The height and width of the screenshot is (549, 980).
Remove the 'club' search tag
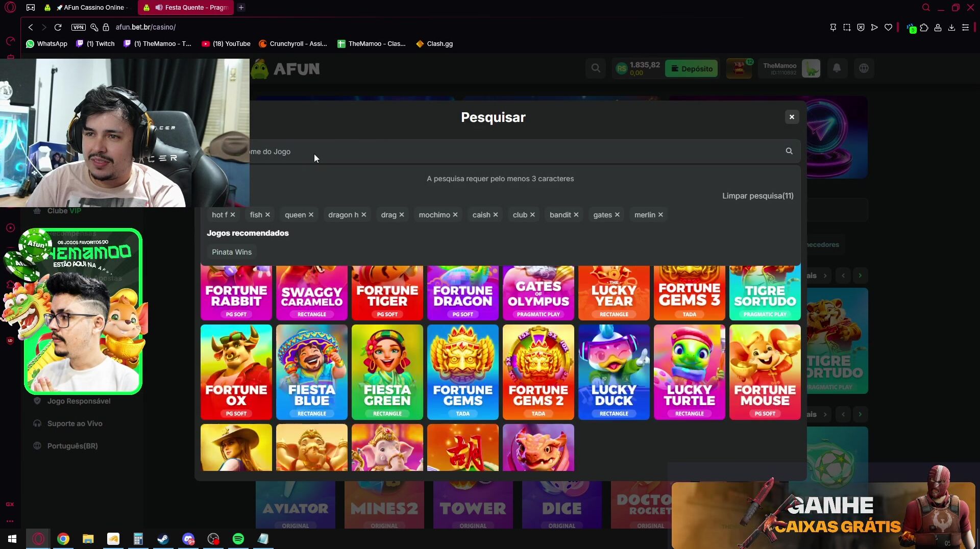click(x=532, y=215)
